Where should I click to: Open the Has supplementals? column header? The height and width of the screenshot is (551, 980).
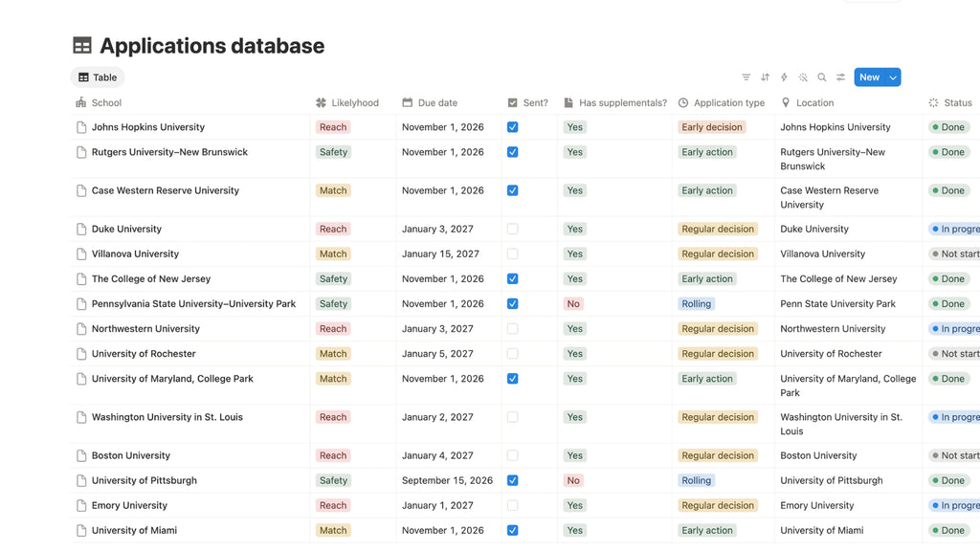pos(615,103)
